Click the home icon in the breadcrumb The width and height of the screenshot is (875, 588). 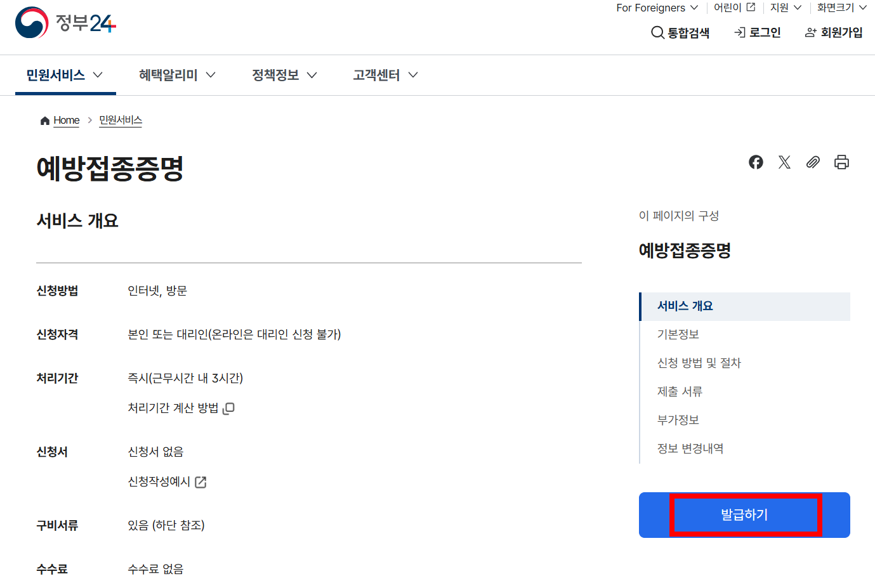coord(44,120)
